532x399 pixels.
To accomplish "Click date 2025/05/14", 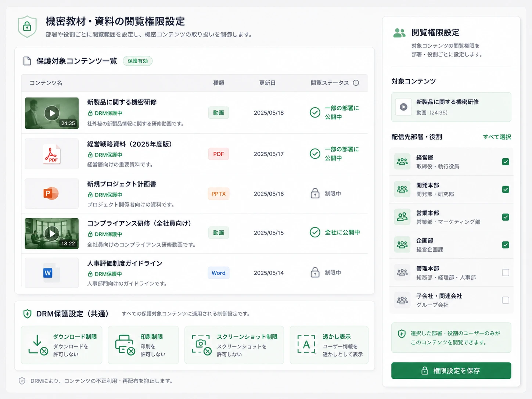I will point(269,273).
